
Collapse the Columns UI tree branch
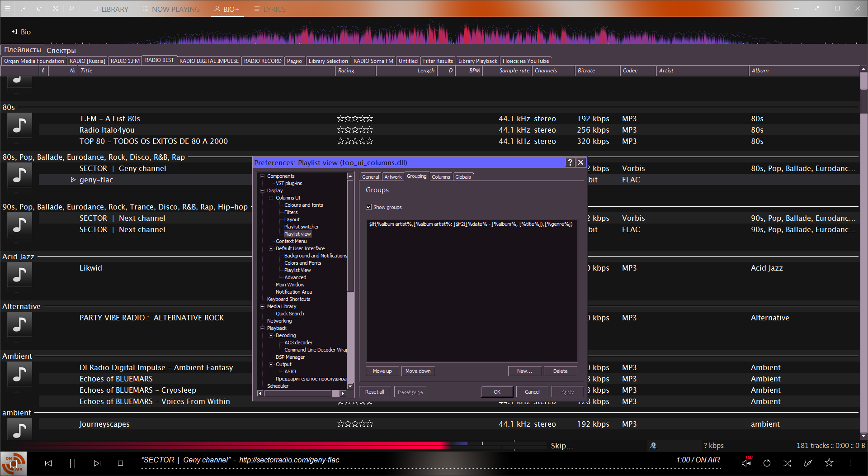[271, 198]
